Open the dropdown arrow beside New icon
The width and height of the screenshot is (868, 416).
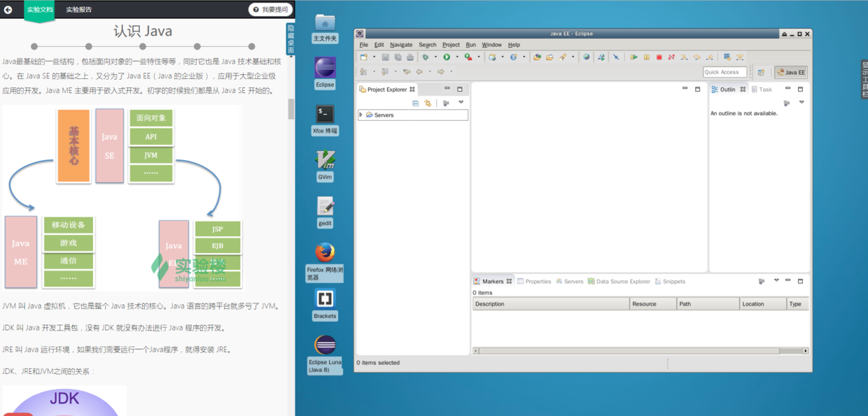374,57
